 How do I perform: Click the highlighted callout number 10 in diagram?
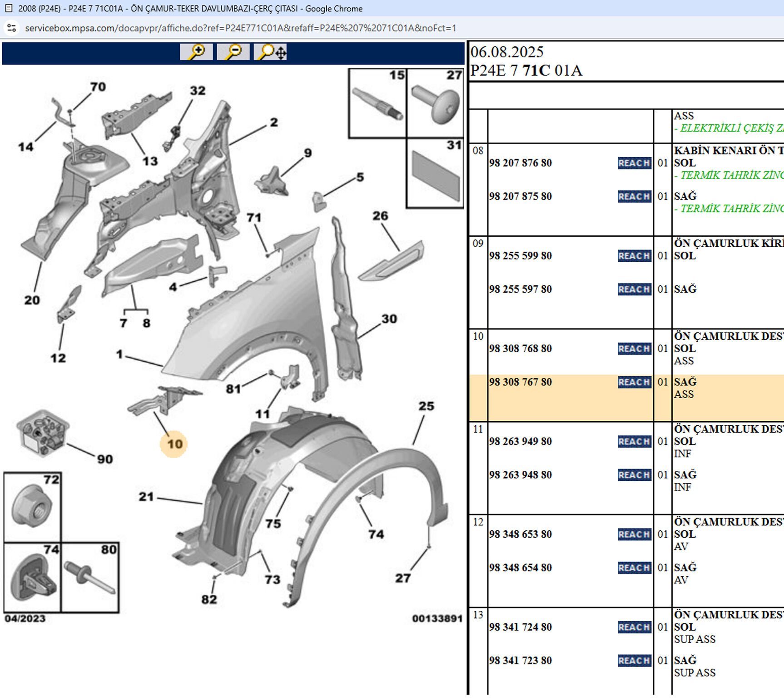click(174, 444)
